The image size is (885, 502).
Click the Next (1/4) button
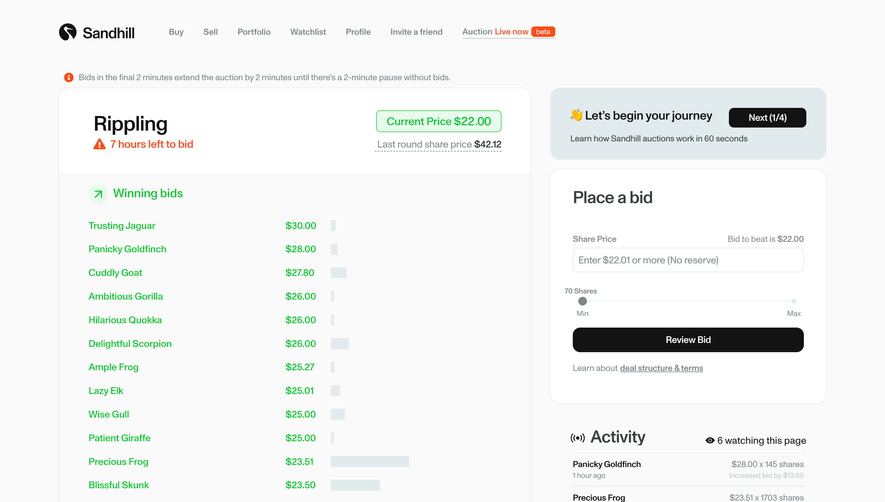[x=768, y=117]
